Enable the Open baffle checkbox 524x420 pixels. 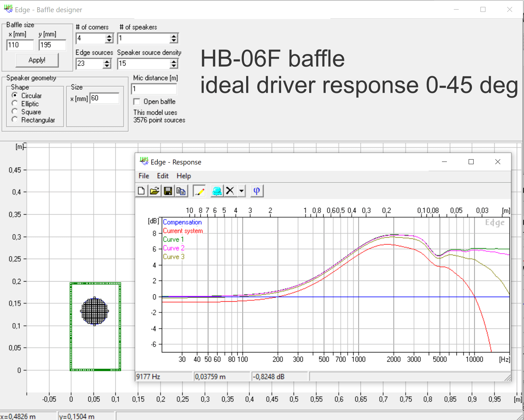(x=137, y=102)
